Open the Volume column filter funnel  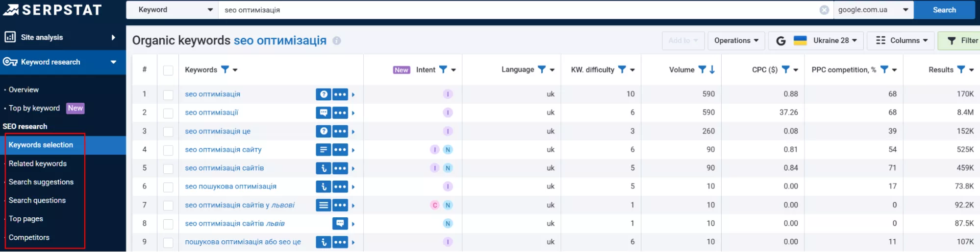702,69
